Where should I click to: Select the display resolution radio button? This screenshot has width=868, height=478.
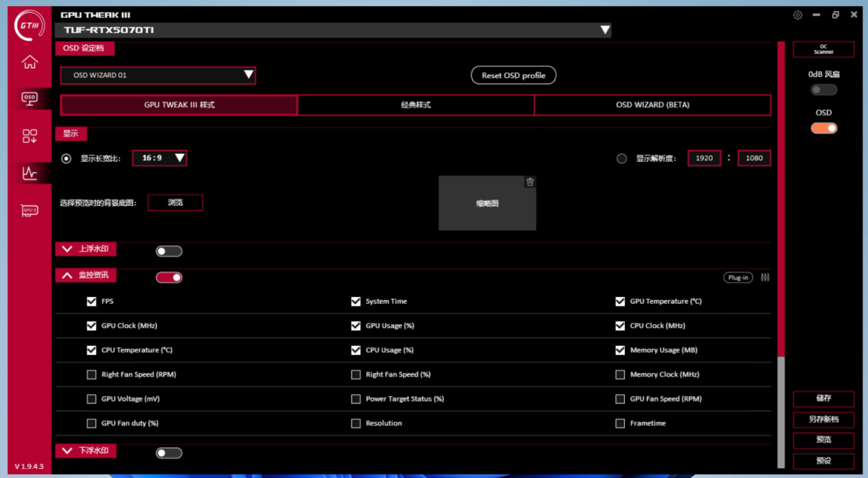[x=622, y=159]
